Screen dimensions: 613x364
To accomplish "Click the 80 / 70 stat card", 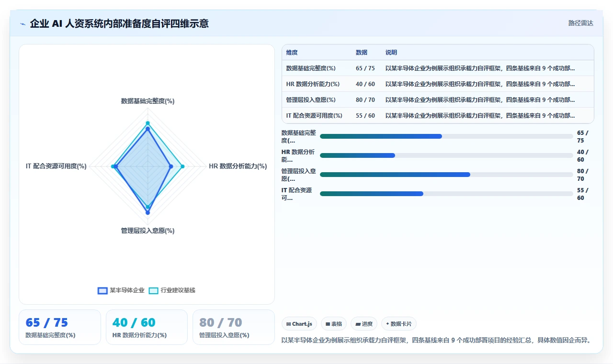I will coord(234,327).
